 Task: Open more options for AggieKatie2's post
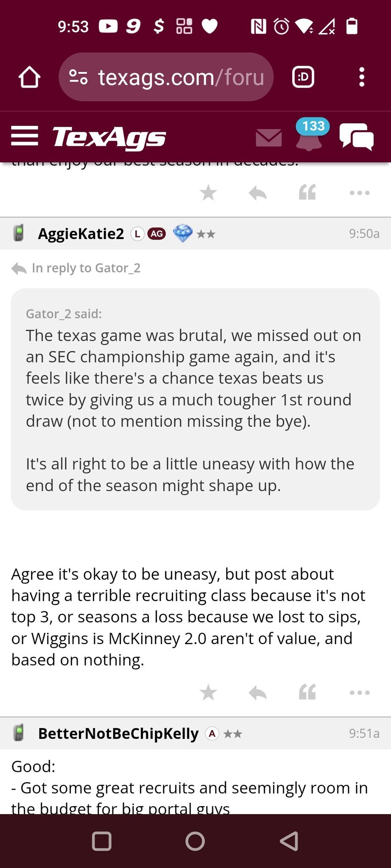(360, 693)
